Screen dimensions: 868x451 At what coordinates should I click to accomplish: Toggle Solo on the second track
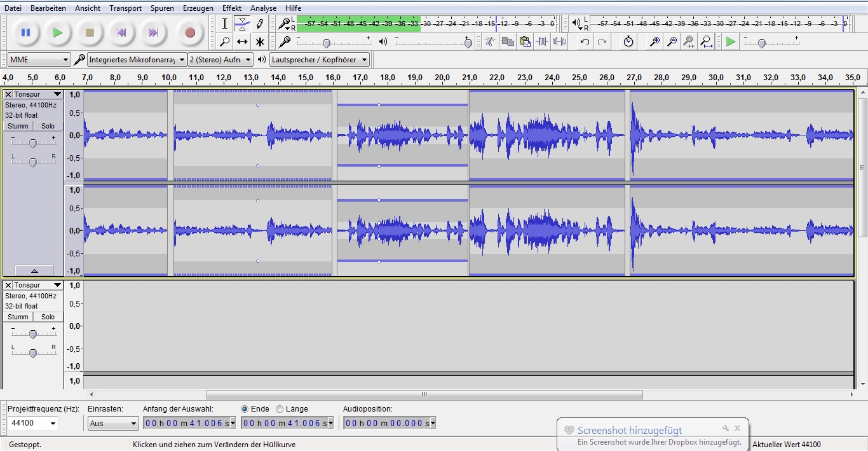coord(48,317)
